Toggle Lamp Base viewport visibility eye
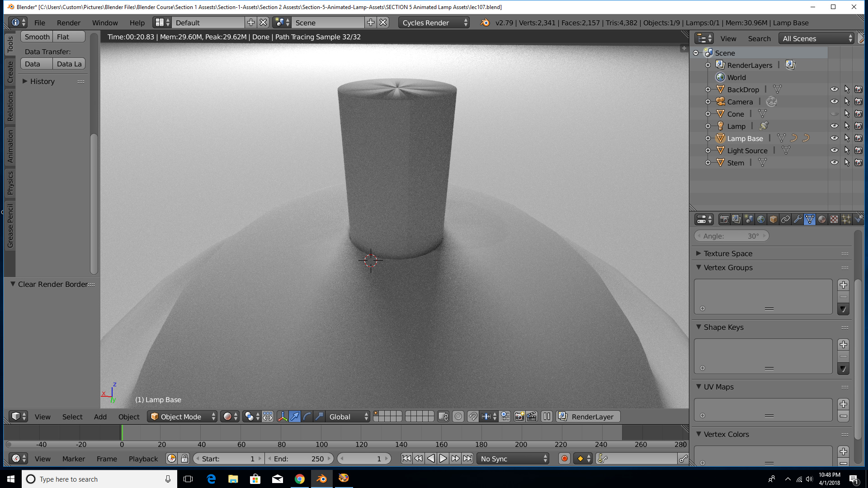The width and height of the screenshot is (868, 488). coord(834,138)
